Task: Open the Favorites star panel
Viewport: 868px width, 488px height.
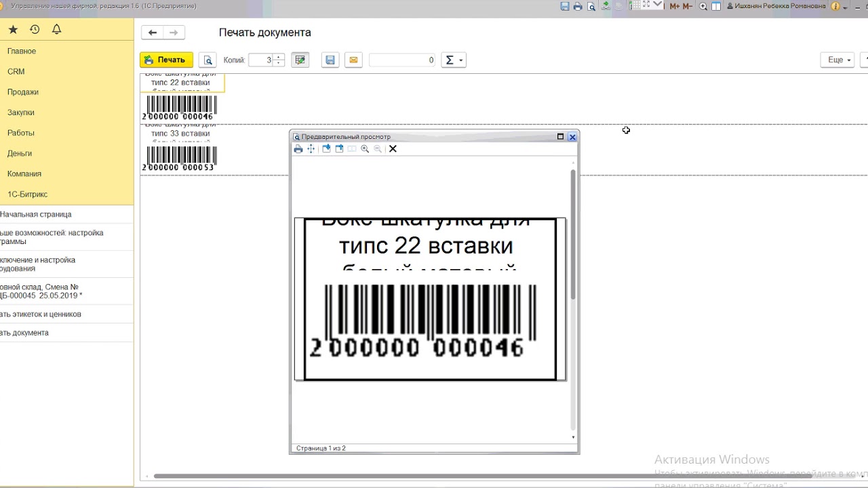Action: click(13, 29)
